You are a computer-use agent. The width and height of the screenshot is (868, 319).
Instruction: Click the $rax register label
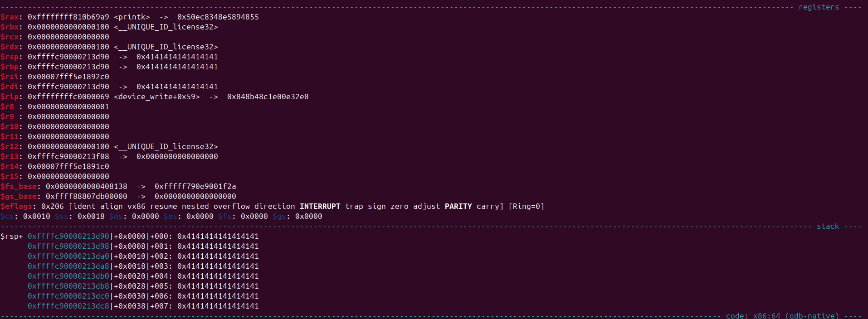coord(10,17)
